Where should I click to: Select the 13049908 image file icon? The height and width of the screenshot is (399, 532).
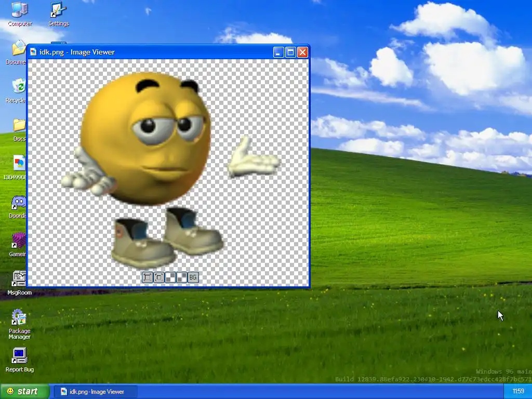pyautogui.click(x=15, y=168)
